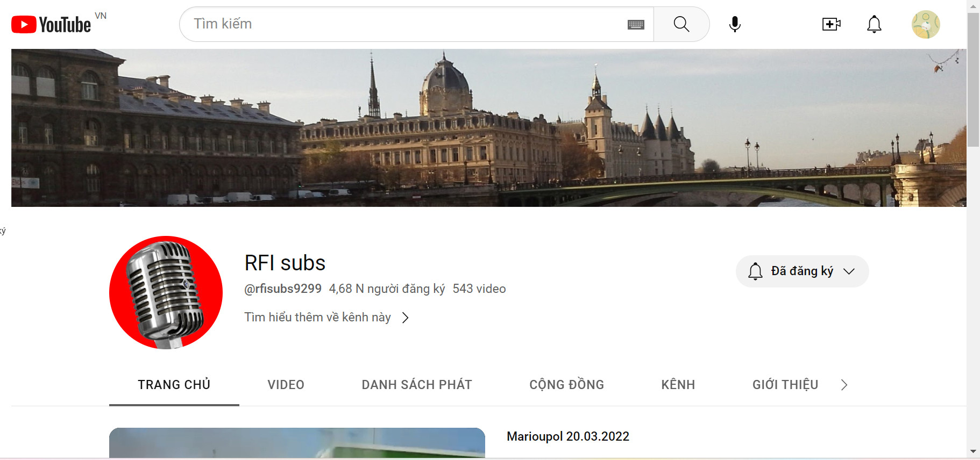Start voice search with microphone icon

tap(735, 24)
